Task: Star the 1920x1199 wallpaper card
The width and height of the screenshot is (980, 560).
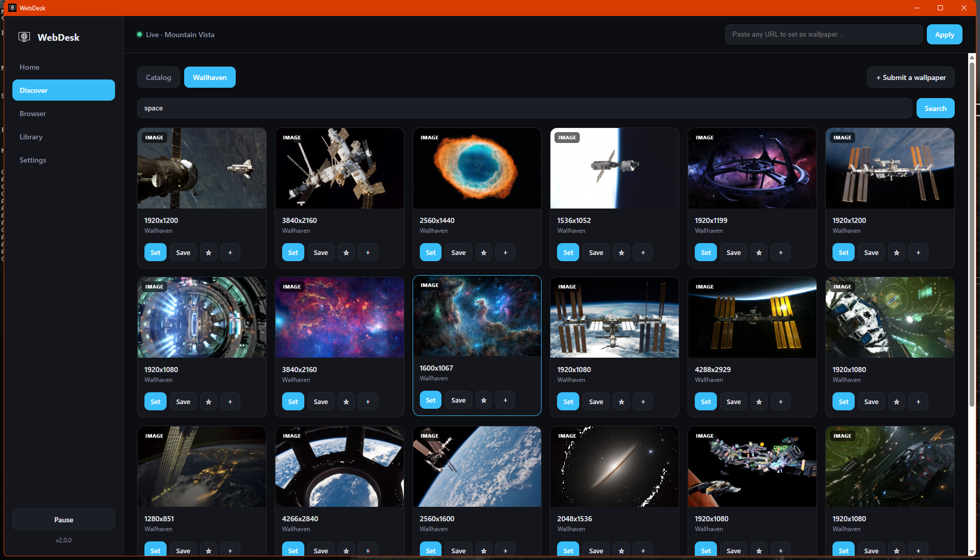Action: click(759, 252)
